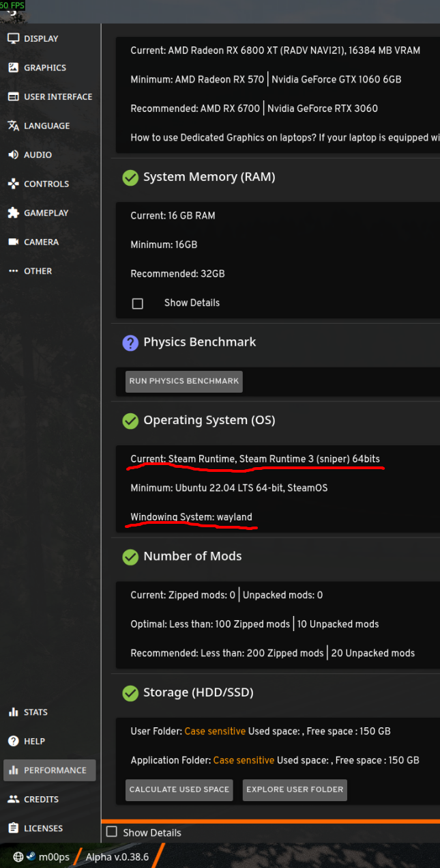Click the Number of Mods green check icon
Image resolution: width=440 pixels, height=868 pixels.
click(x=130, y=557)
